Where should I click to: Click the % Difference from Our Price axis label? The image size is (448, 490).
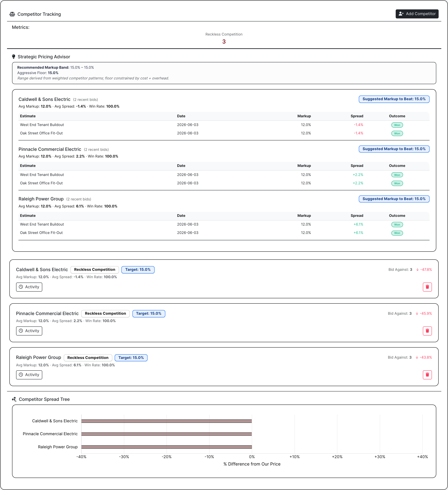(x=252, y=464)
